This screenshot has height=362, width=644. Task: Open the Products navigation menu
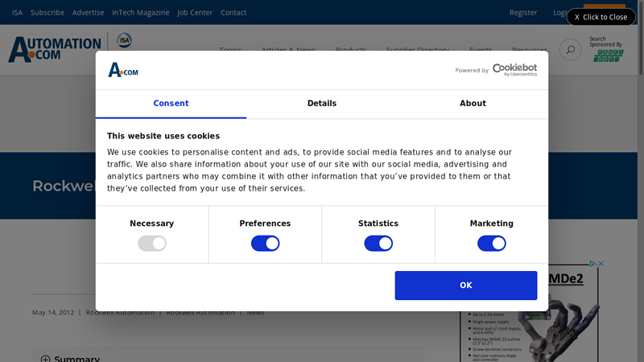[350, 49]
